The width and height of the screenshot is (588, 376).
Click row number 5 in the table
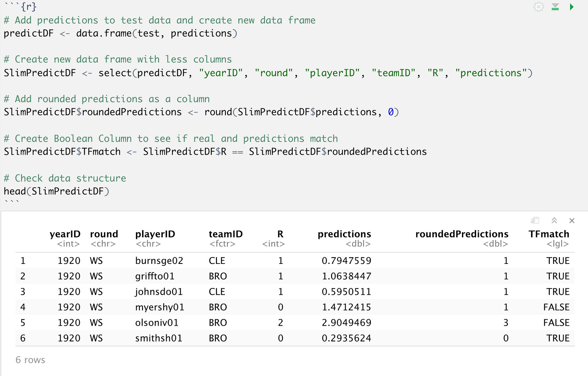pyautogui.click(x=22, y=323)
